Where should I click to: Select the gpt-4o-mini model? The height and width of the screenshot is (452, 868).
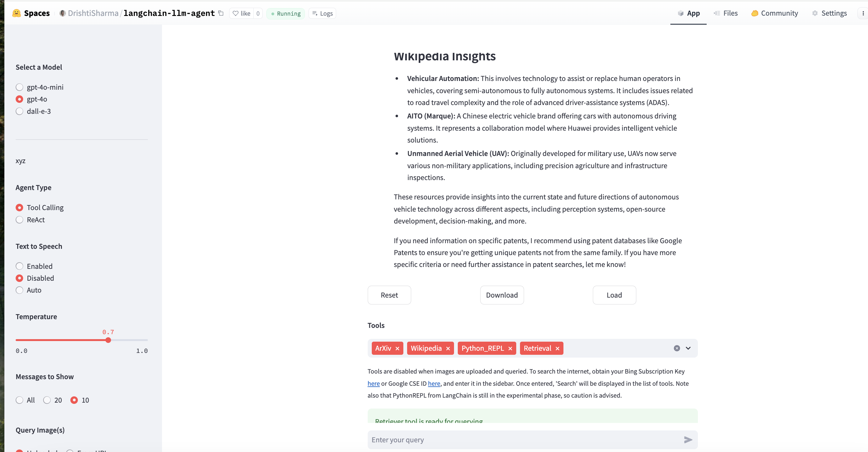coord(20,87)
